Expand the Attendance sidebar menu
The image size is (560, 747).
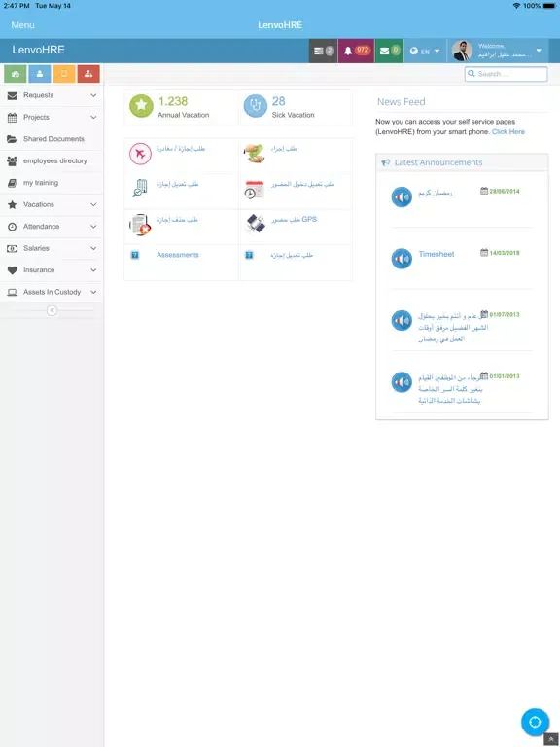coord(52,227)
